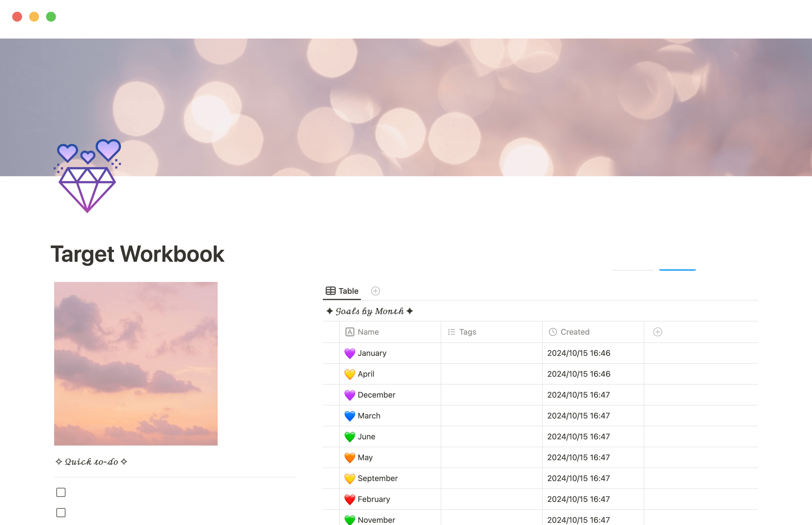The image size is (812, 525).
Task: Click the pink sunset cloud image
Action: click(x=136, y=363)
